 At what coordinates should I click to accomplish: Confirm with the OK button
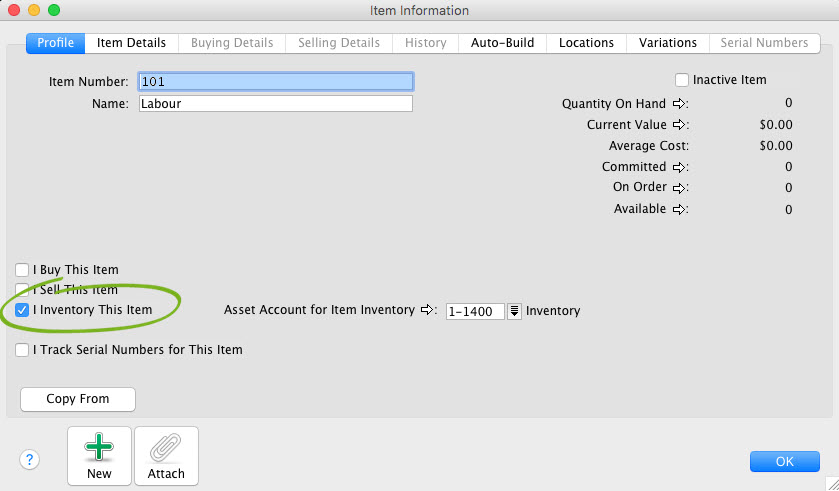(x=784, y=461)
